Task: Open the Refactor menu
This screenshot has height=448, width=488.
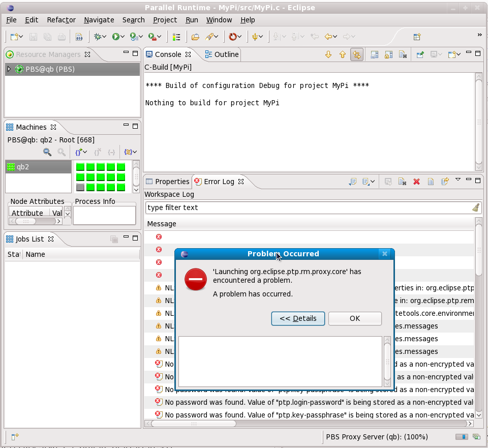Action: [62, 20]
